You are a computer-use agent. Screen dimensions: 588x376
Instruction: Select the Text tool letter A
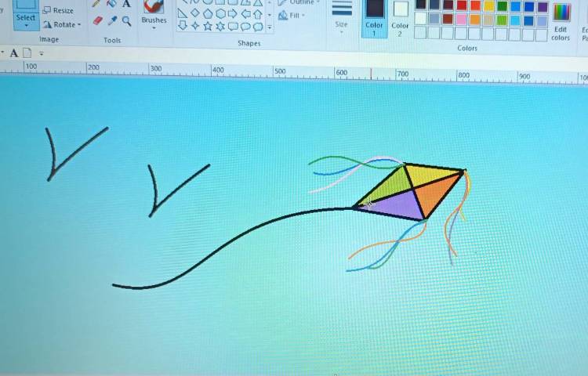click(x=126, y=4)
